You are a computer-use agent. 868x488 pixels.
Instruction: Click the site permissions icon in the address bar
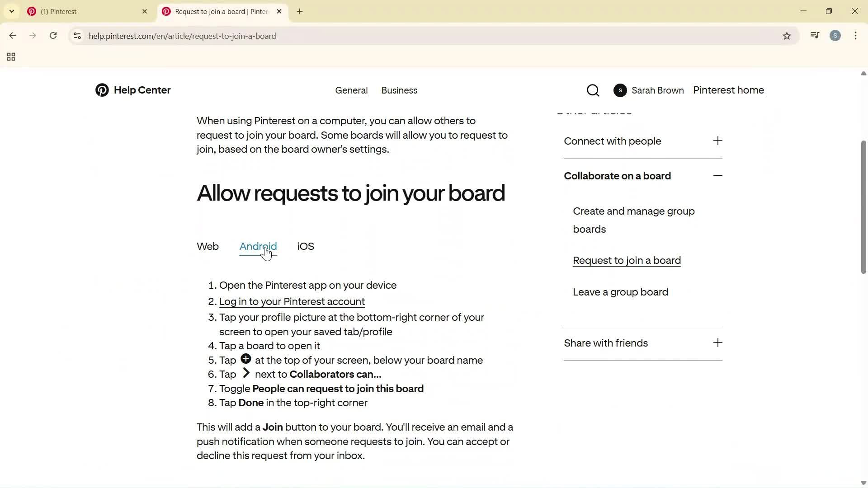[x=77, y=36]
